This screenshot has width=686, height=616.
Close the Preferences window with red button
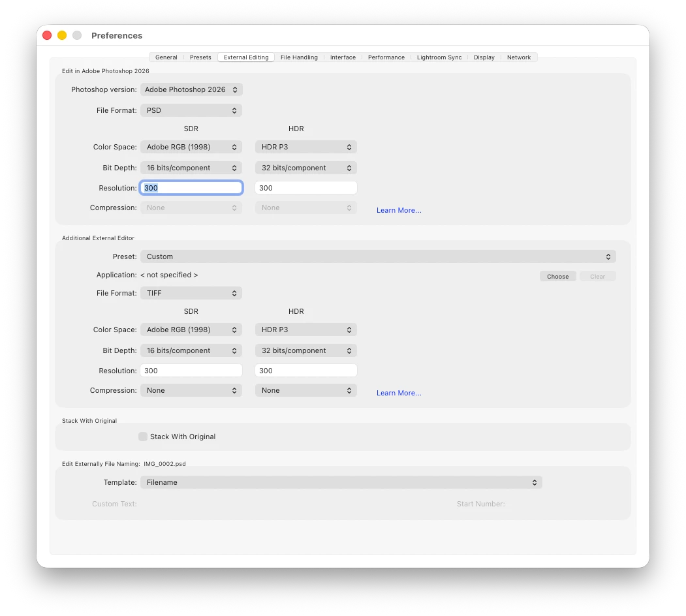[x=47, y=35]
